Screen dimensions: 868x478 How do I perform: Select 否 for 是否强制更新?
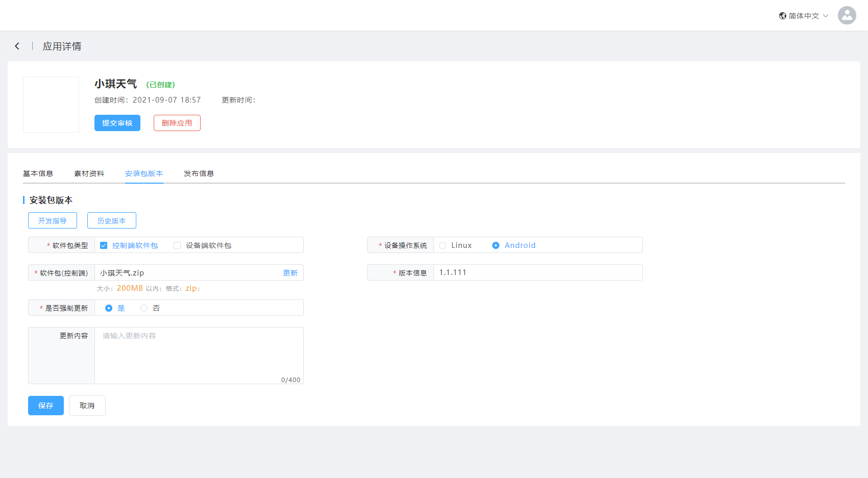(x=144, y=308)
